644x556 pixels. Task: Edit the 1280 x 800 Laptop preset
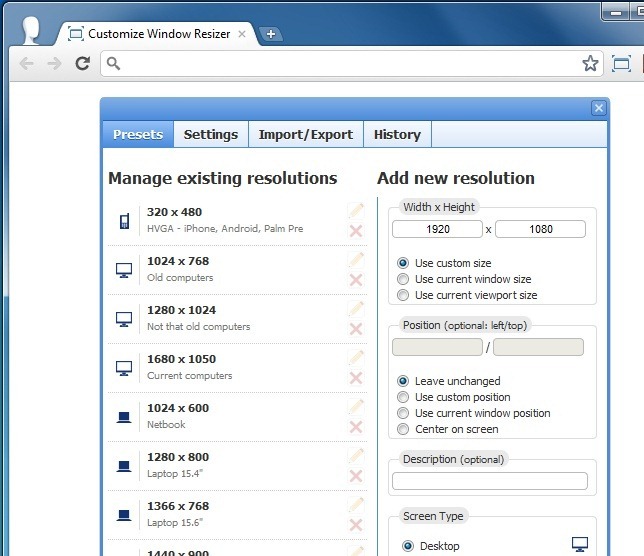click(x=356, y=455)
